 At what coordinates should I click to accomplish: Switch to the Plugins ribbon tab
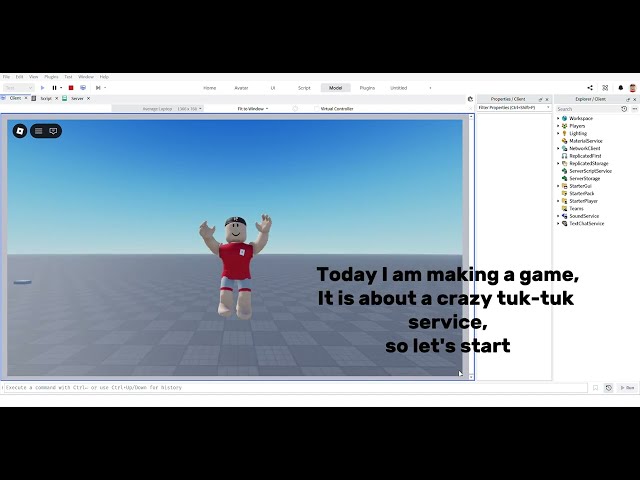point(367,88)
